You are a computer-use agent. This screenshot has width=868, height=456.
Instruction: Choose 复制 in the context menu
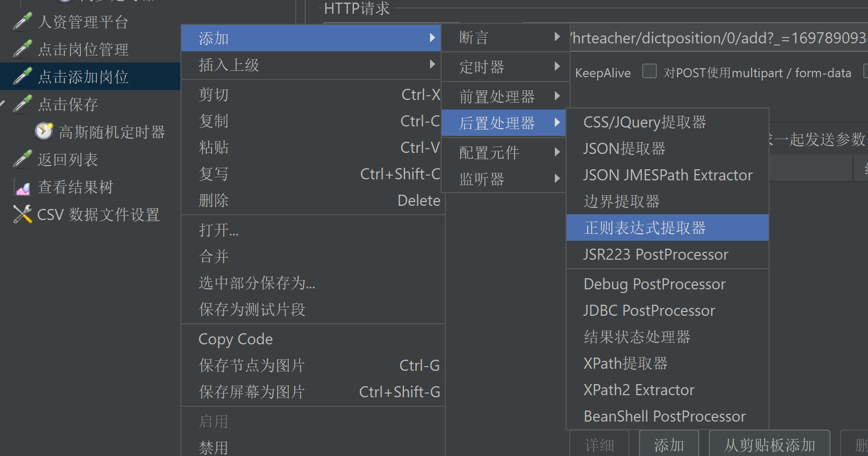[x=313, y=121]
